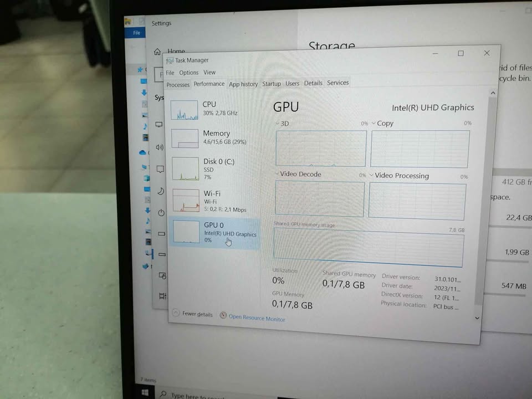Click the CPU usage graph thumbnail

[x=185, y=110]
